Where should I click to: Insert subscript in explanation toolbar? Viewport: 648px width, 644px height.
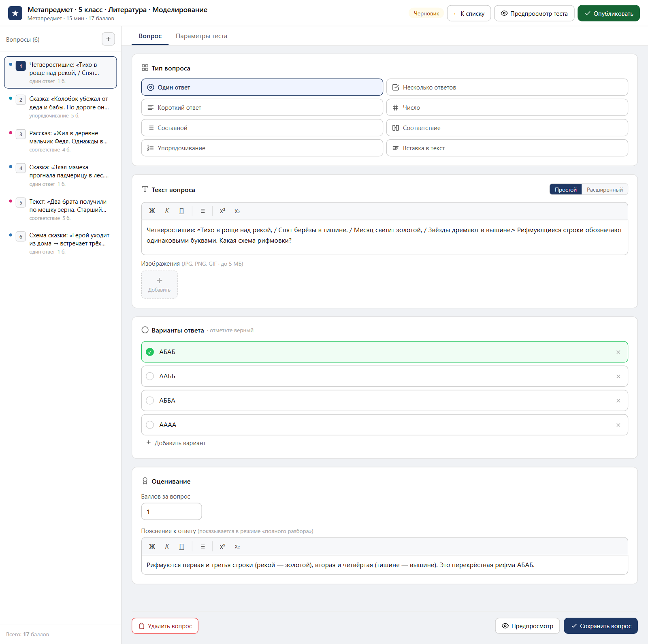pos(237,546)
